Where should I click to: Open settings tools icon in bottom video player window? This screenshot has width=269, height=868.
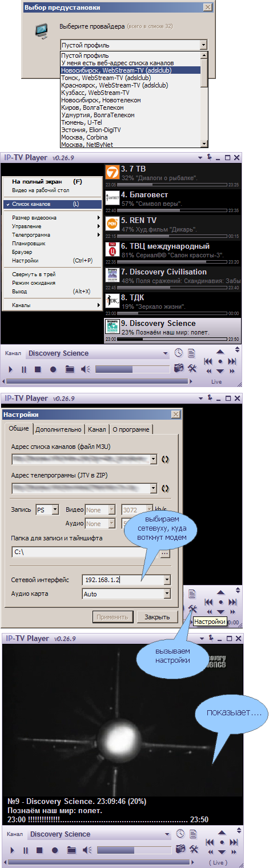[x=194, y=849]
